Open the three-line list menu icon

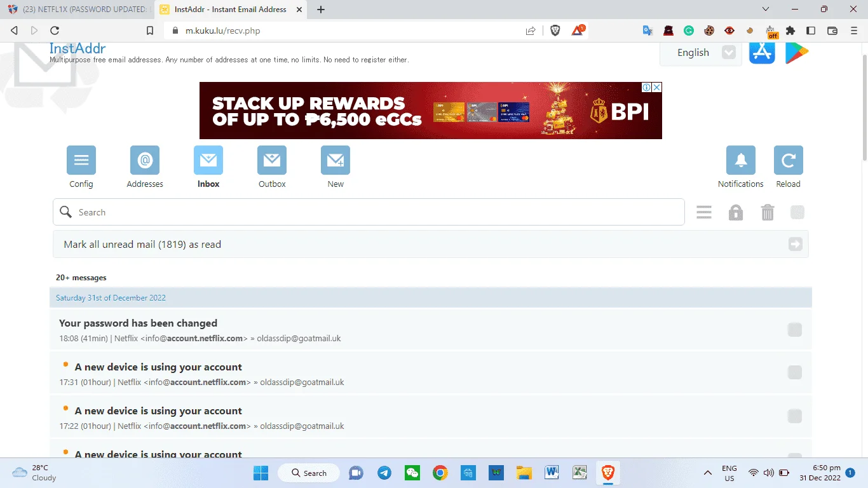pos(704,212)
